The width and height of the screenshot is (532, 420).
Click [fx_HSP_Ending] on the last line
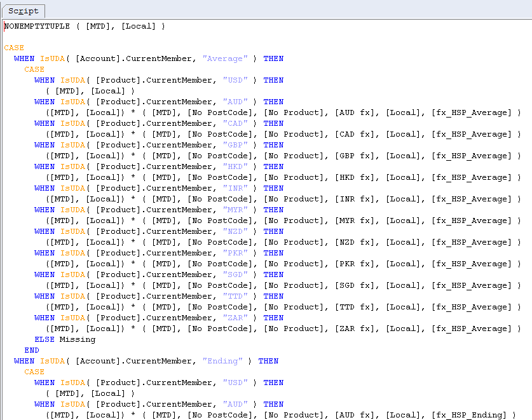(x=469, y=416)
